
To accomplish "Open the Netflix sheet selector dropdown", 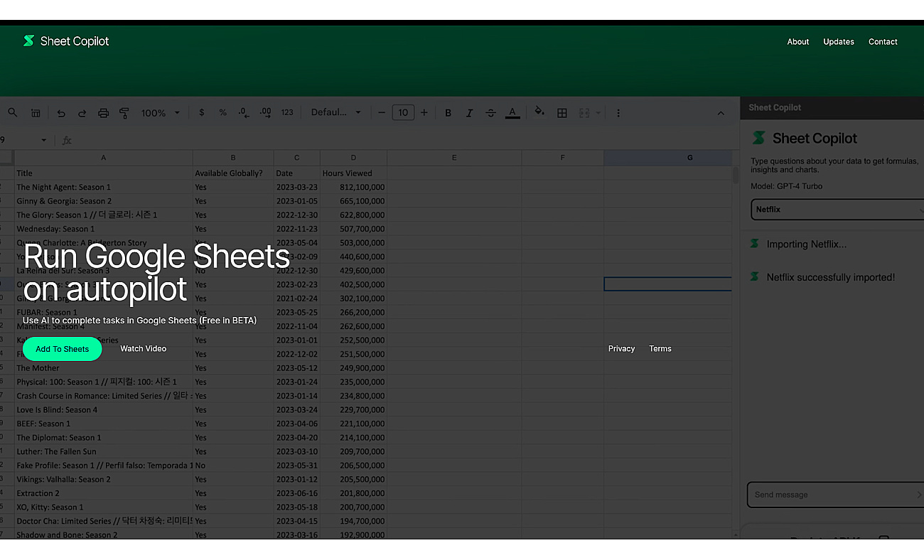I will (x=837, y=210).
